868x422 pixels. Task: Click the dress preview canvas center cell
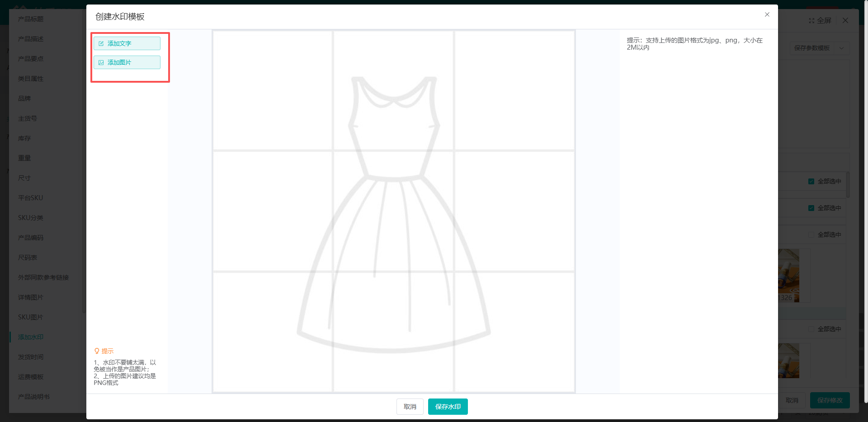[394, 211]
